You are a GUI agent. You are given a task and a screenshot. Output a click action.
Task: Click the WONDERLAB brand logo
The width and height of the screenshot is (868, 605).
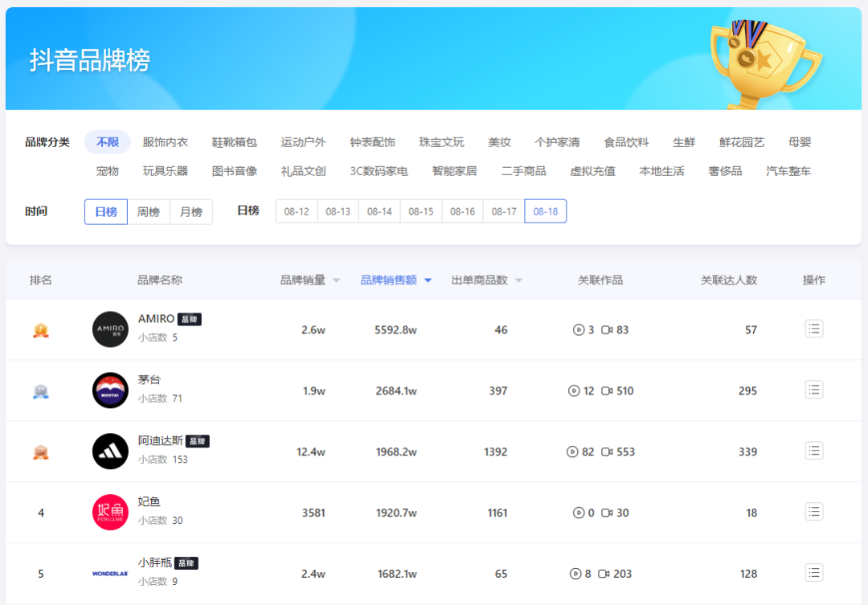pos(110,574)
